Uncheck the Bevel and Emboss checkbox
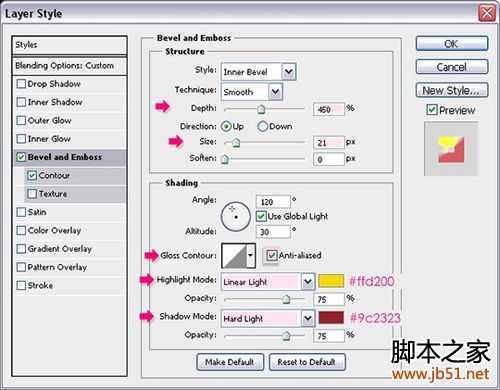The height and width of the screenshot is (390, 500). 21,157
